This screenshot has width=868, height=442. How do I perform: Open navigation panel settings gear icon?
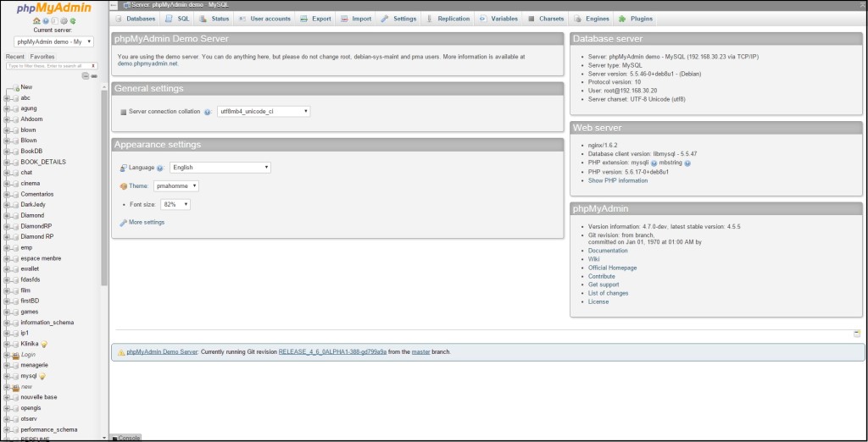(64, 20)
